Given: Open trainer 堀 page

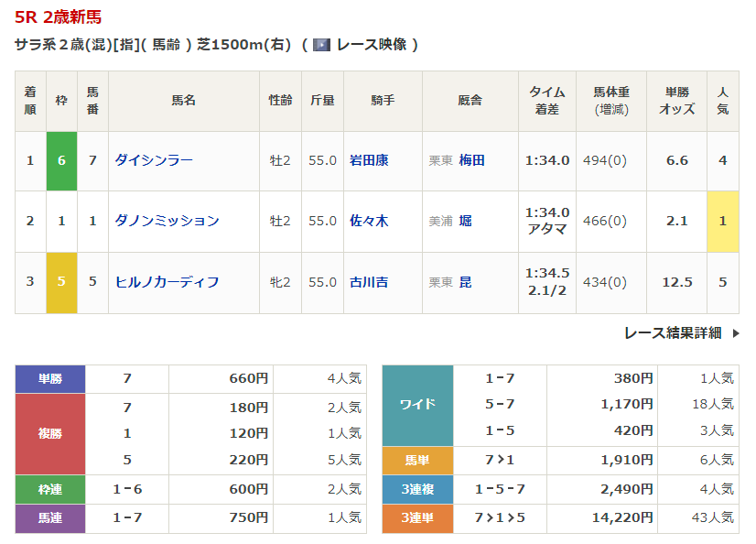Looking at the screenshot, I should [466, 221].
